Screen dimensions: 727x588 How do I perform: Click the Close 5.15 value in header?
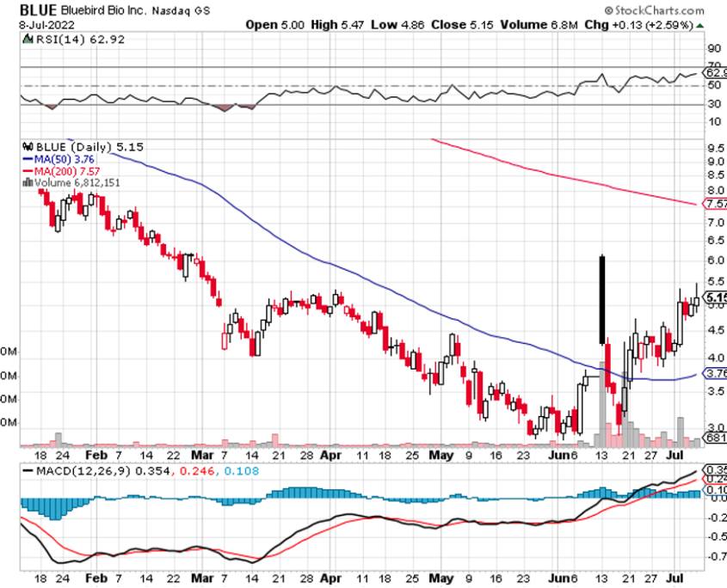[x=462, y=25]
